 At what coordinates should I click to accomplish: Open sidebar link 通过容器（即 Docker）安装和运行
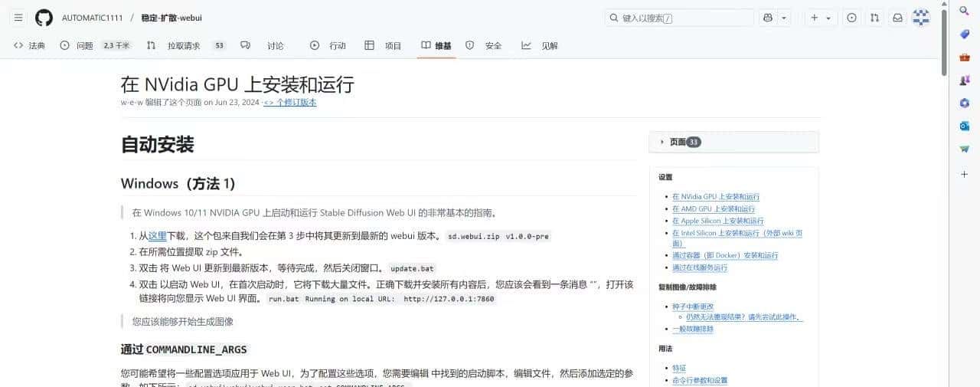coord(725,255)
